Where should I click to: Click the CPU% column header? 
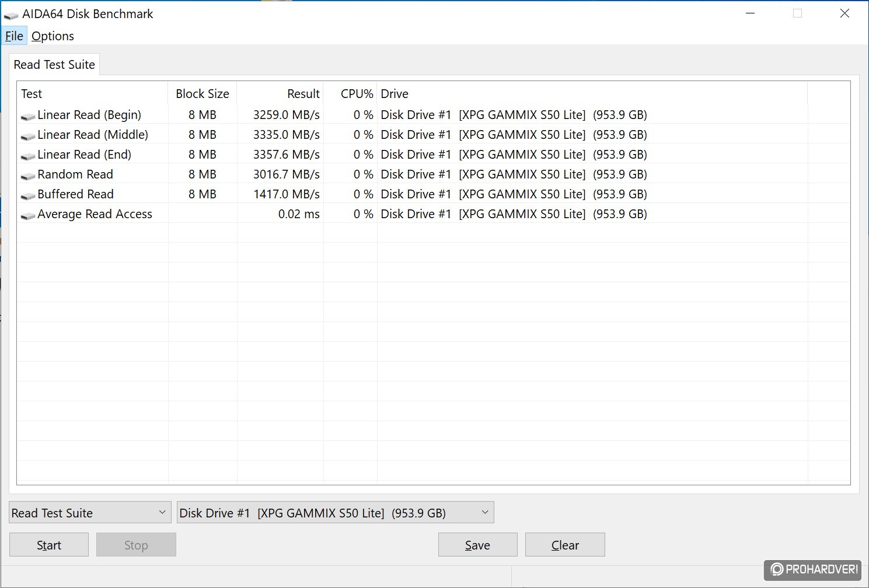pyautogui.click(x=350, y=93)
